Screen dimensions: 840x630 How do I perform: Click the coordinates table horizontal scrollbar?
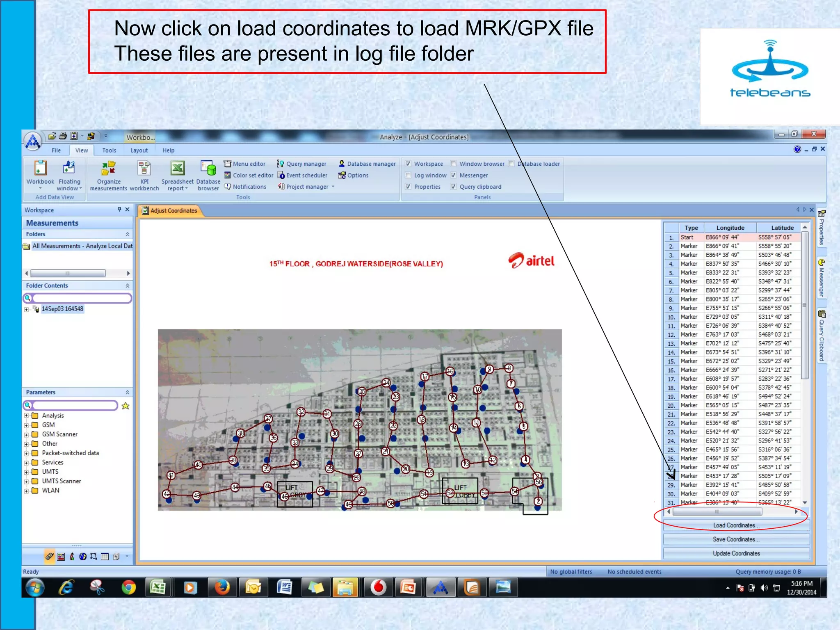tap(717, 512)
